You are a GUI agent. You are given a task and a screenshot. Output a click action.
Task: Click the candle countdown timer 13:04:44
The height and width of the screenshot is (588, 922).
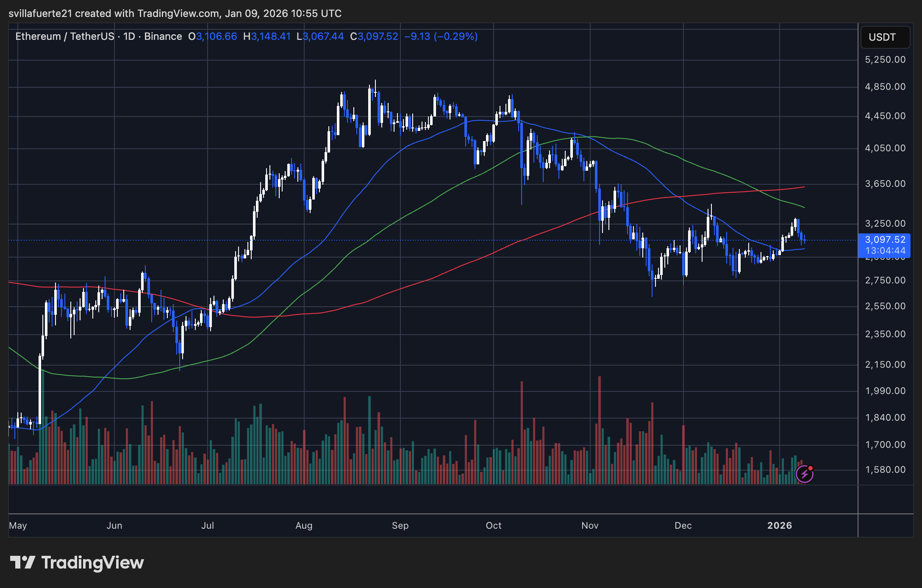(885, 251)
